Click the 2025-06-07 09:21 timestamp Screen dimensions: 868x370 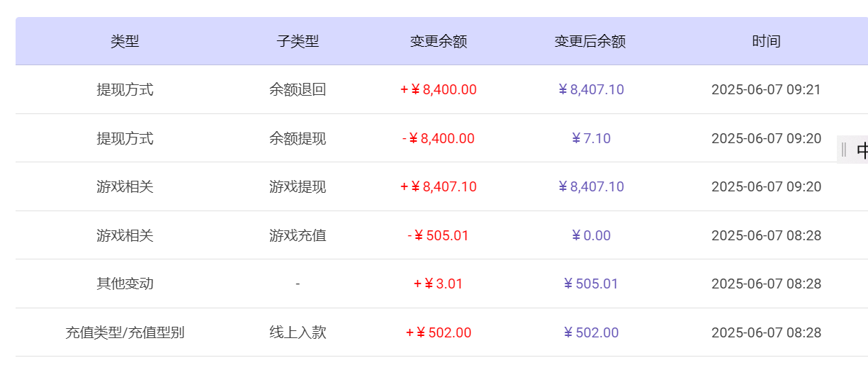coord(766,90)
